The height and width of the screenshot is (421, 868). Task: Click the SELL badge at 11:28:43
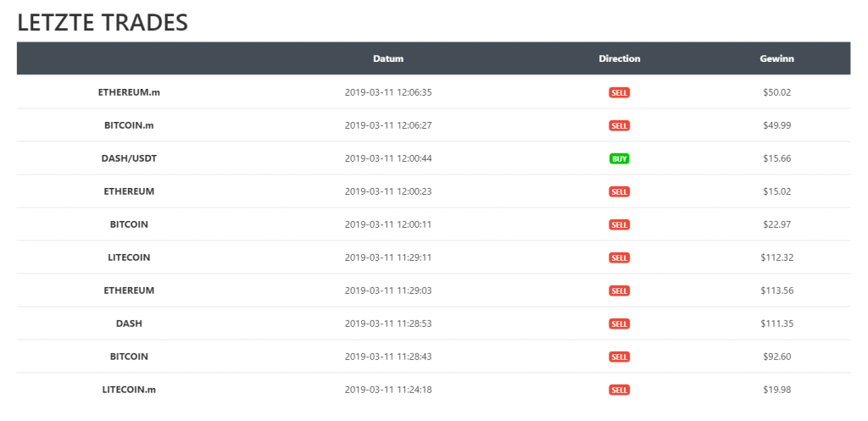[619, 357]
